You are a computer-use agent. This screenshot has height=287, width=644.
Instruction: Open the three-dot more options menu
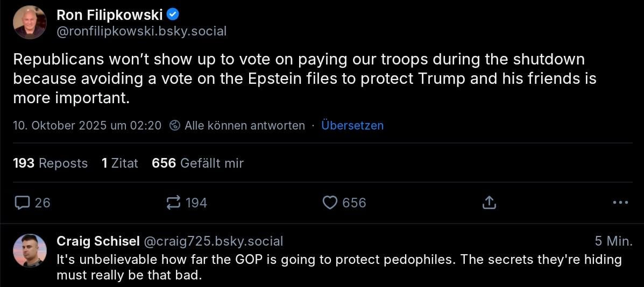coord(620,203)
